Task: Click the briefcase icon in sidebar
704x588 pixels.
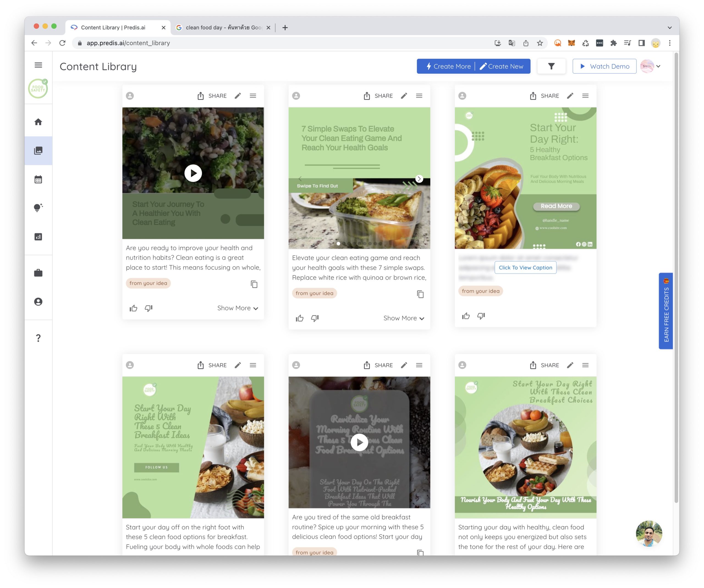Action: (38, 273)
